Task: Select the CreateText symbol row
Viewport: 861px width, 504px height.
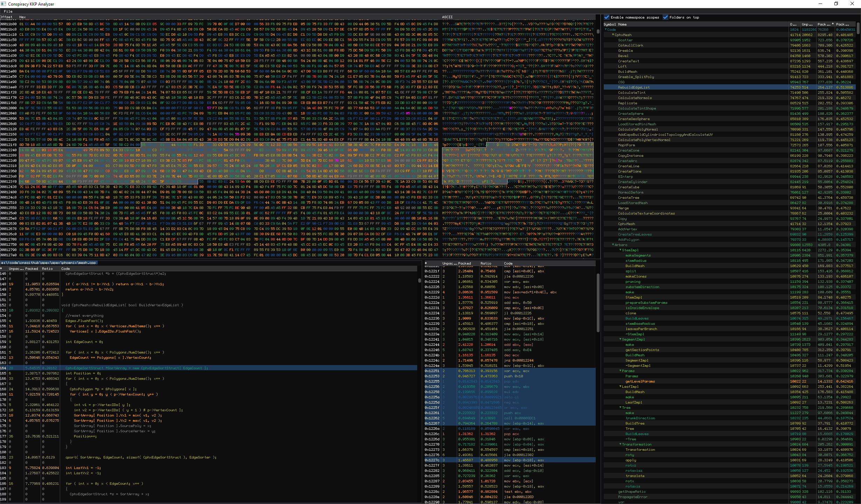Action: (x=729, y=61)
